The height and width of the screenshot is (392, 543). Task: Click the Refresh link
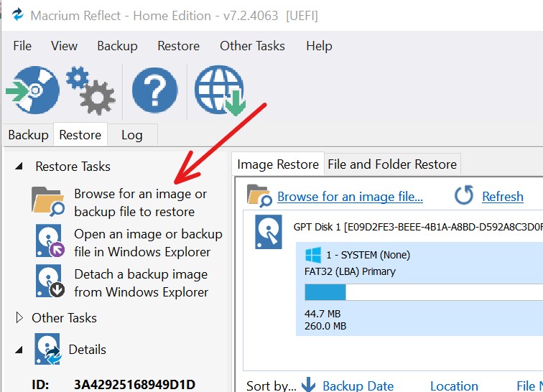tap(503, 196)
